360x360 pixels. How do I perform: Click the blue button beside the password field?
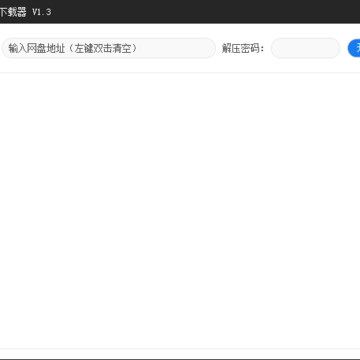coord(354,48)
